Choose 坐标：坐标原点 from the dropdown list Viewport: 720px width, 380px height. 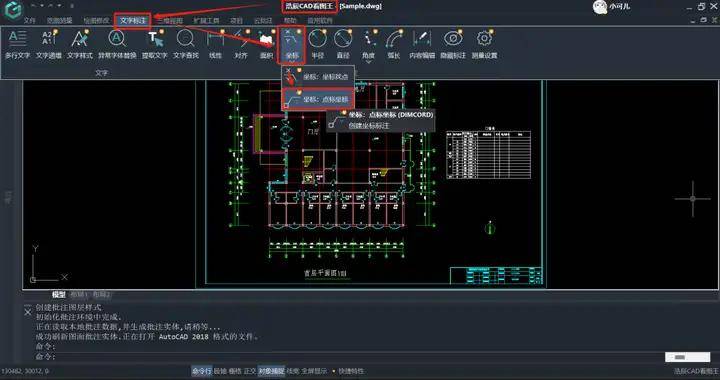click(x=318, y=77)
